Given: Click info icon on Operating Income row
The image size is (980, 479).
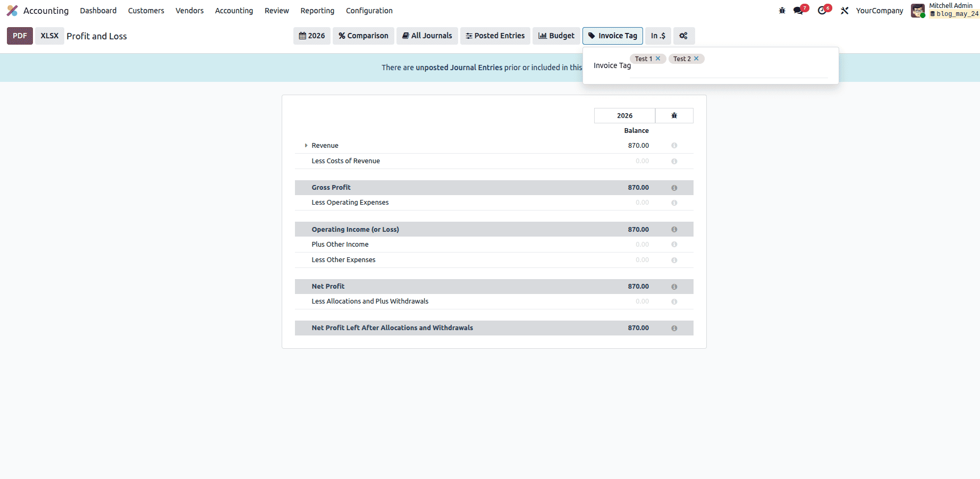Looking at the screenshot, I should coord(674,230).
